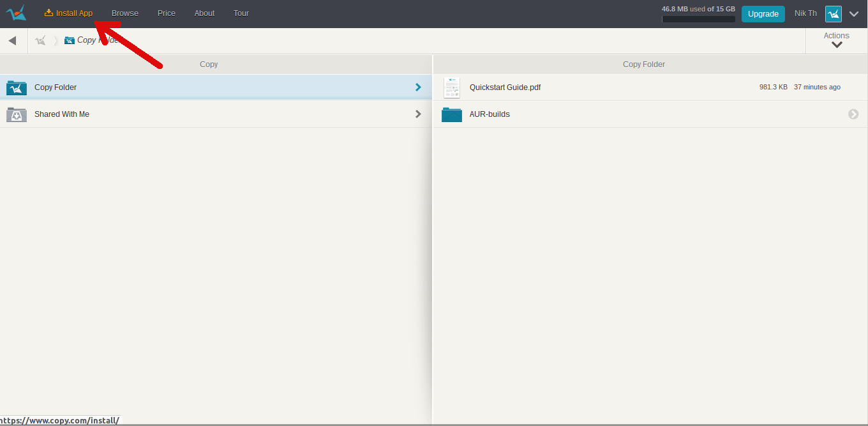Click the AUR-builds folder icon

(451, 114)
